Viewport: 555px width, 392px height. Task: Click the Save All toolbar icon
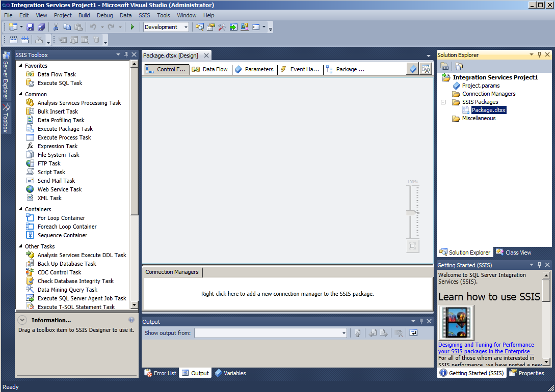pyautogui.click(x=41, y=27)
